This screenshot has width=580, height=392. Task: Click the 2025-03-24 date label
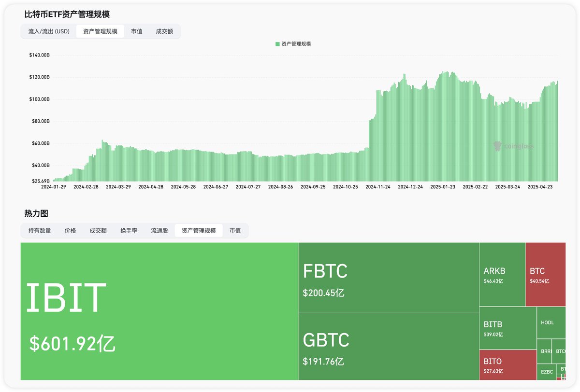[507, 186]
